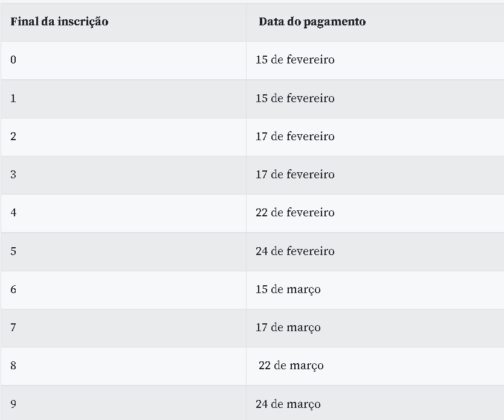Select the cell with inscription ending 2

tap(13, 137)
